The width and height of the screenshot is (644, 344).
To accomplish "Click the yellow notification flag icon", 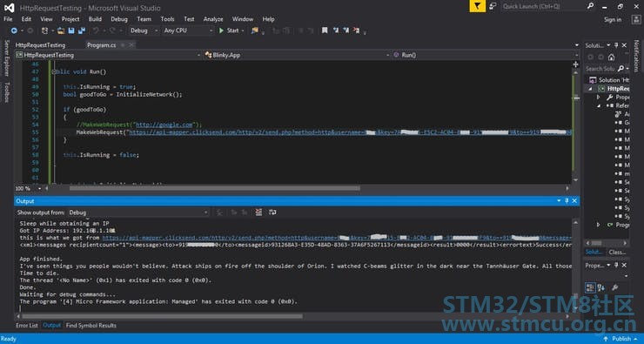I will [x=477, y=6].
